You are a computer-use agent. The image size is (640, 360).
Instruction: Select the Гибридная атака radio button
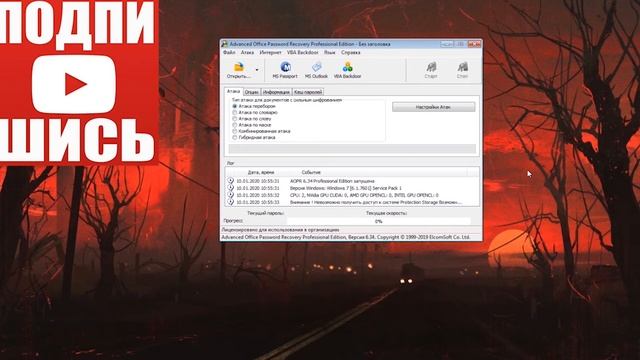(x=235, y=138)
